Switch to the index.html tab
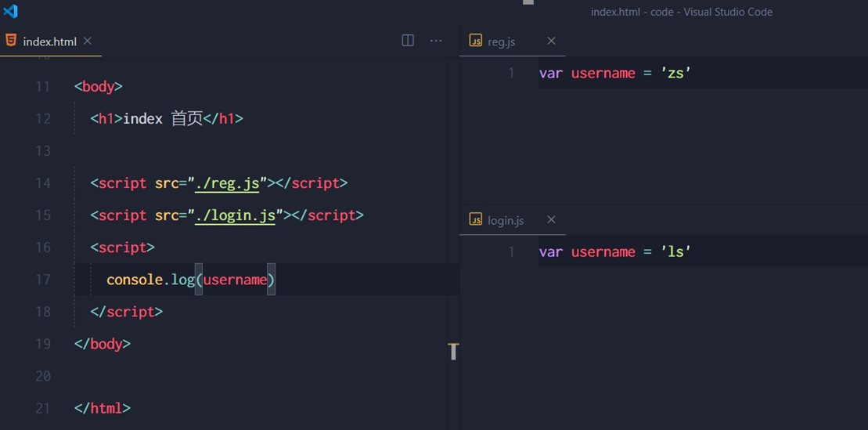 point(49,42)
